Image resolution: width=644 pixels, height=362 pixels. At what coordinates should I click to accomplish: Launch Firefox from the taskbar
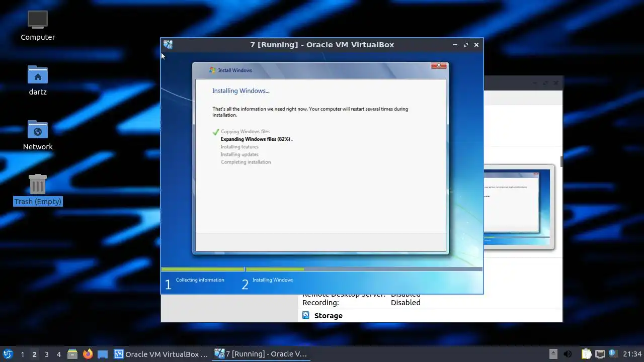coord(88,354)
